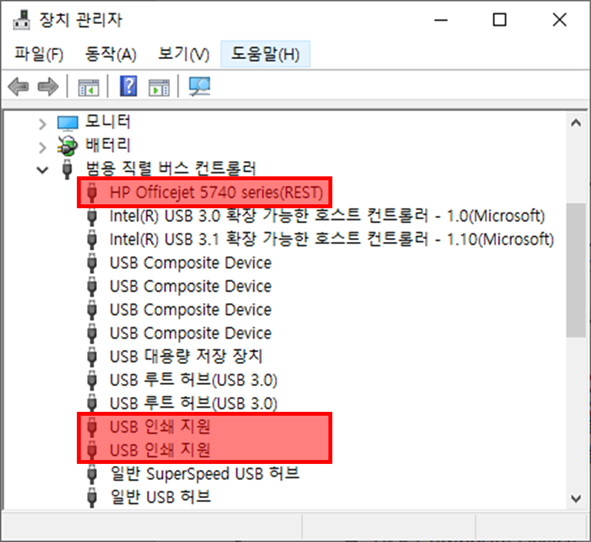Open the blue Help question-mark icon
Image resolution: width=591 pixels, height=542 pixels.
click(129, 86)
